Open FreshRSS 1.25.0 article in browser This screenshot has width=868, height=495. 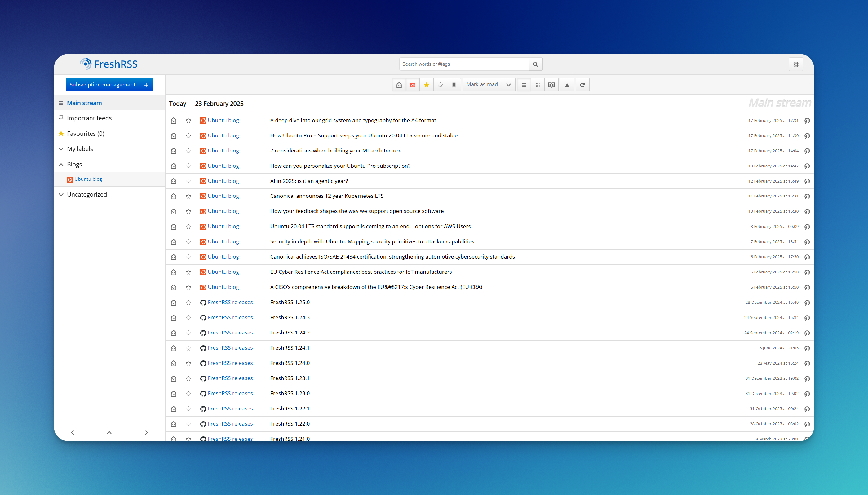(x=807, y=303)
